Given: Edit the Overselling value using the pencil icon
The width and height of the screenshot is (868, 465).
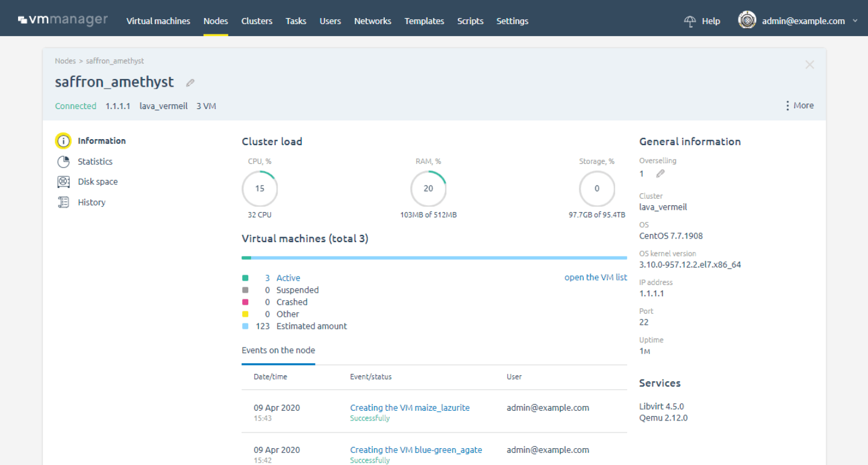Looking at the screenshot, I should click(660, 173).
